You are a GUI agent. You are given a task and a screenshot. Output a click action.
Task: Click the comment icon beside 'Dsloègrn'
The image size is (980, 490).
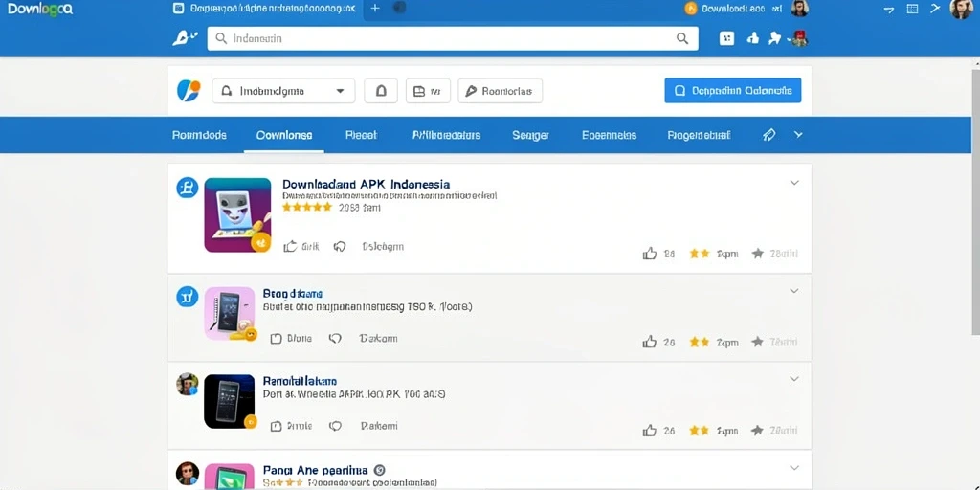(x=340, y=246)
